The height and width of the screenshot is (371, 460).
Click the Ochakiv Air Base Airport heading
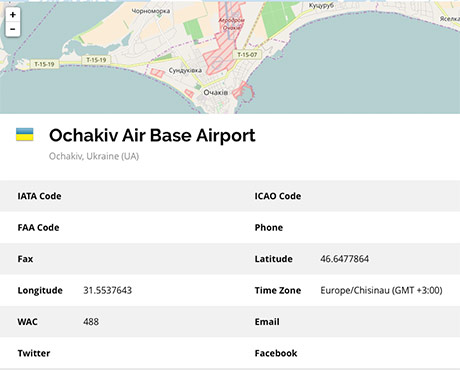[152, 135]
